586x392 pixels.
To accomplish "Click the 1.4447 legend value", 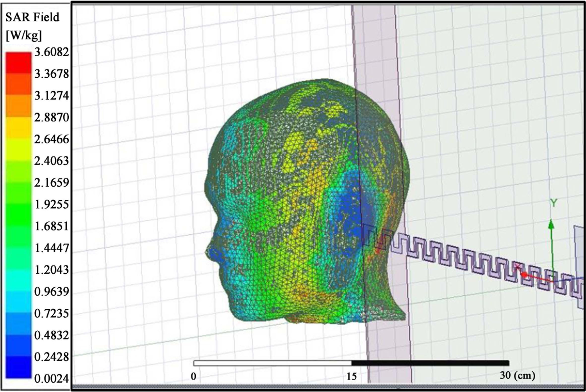I will (52, 248).
